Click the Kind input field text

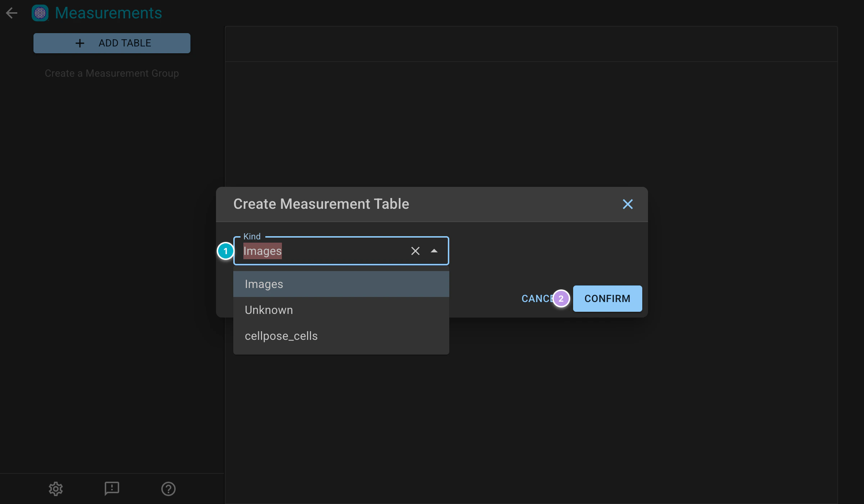(262, 251)
